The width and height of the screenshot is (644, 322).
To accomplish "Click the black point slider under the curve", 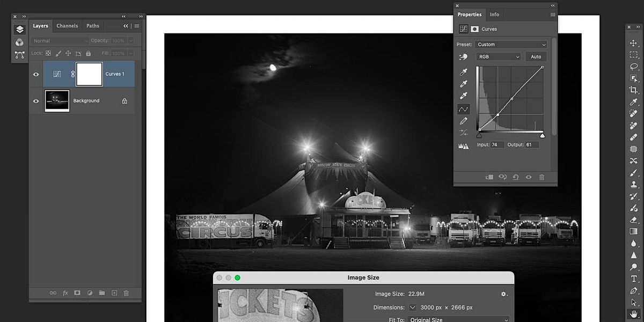I will (x=479, y=135).
